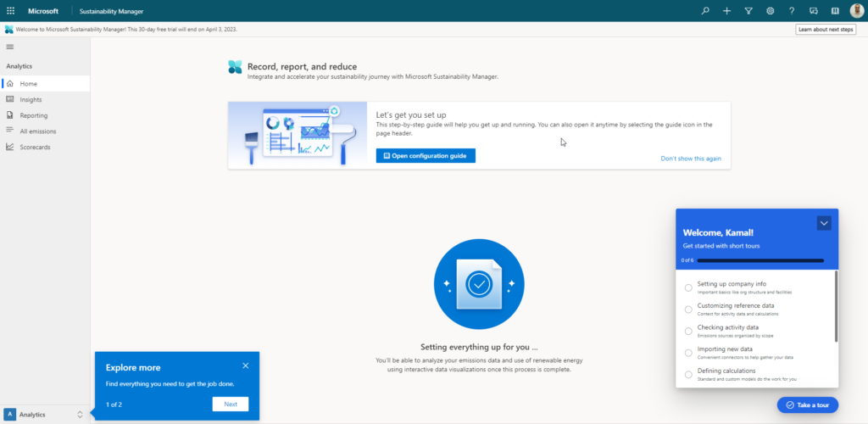Click the Defining calculations title
This screenshot has height=424, width=868.
point(726,371)
